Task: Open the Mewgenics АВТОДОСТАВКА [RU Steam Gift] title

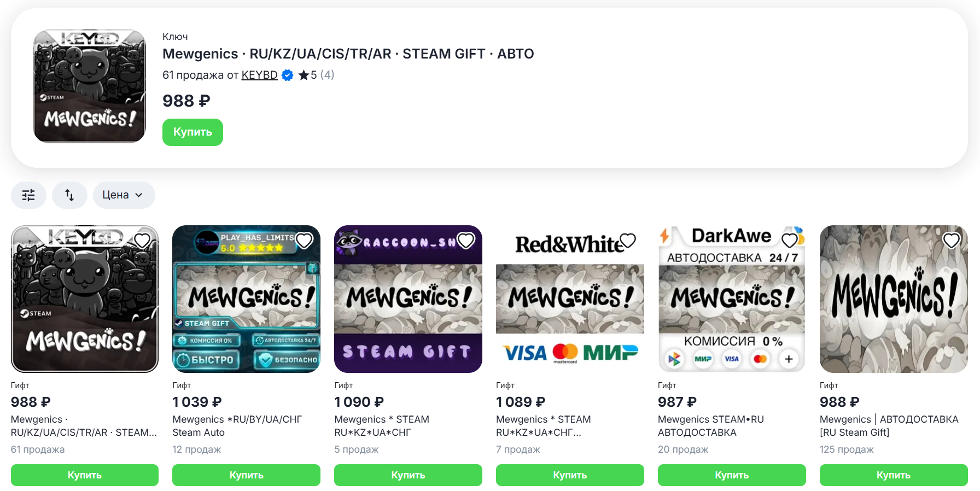Action: click(889, 425)
